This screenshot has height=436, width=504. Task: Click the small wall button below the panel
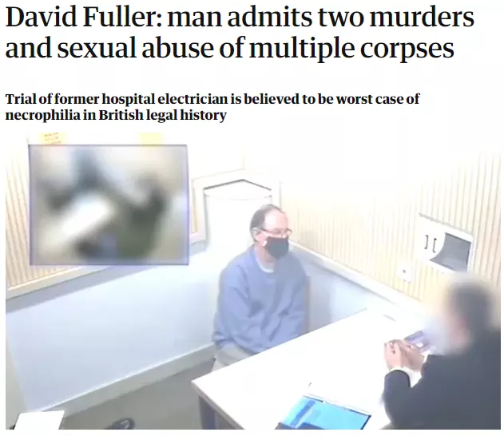(x=404, y=272)
